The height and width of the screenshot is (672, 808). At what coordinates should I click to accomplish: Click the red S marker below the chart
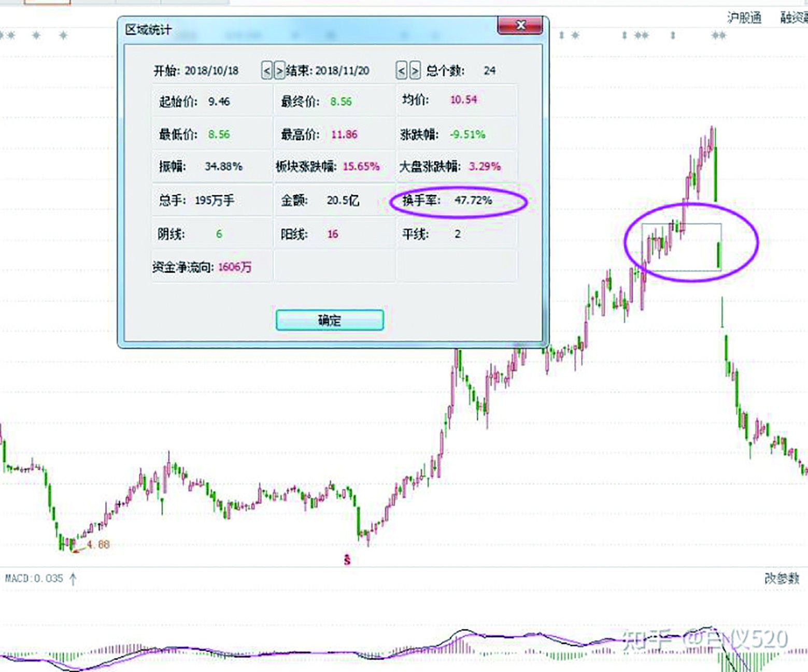pos(347,559)
